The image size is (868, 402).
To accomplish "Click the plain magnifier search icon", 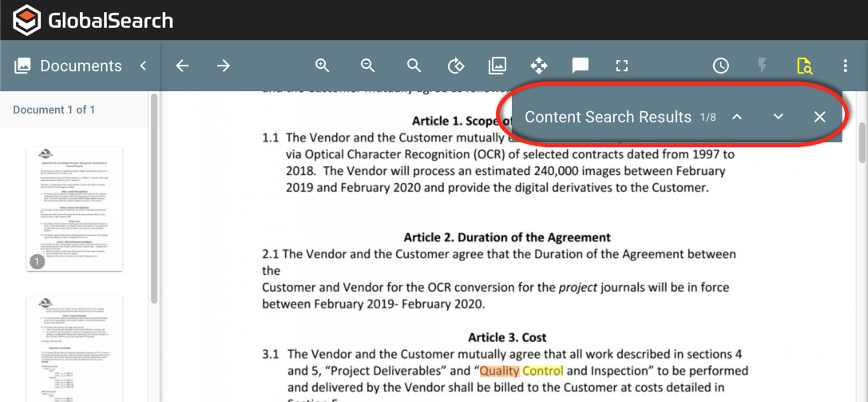I will [414, 66].
